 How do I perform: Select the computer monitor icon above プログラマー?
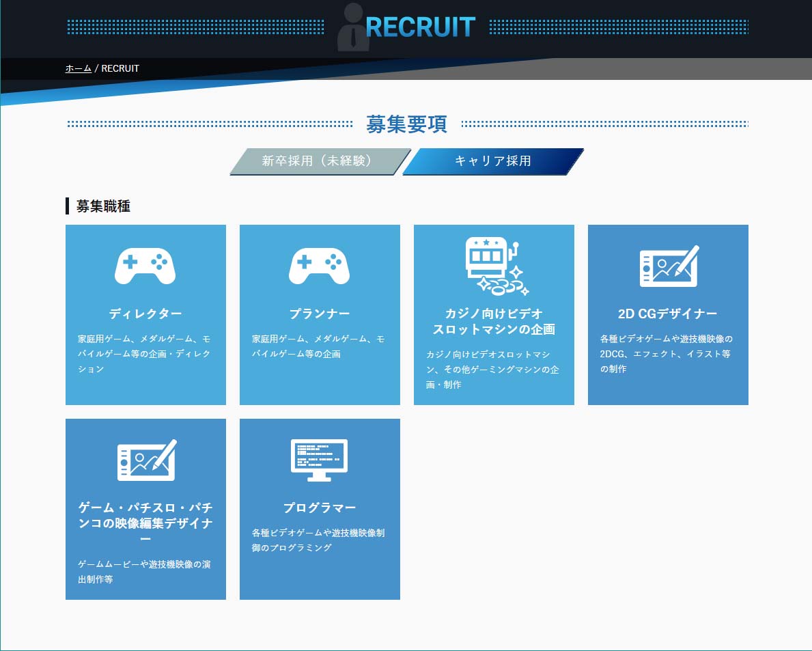point(319,460)
